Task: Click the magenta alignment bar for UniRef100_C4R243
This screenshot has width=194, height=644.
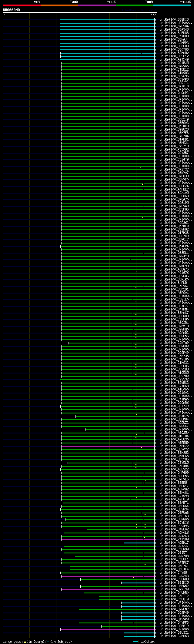Action: coord(109,576)
